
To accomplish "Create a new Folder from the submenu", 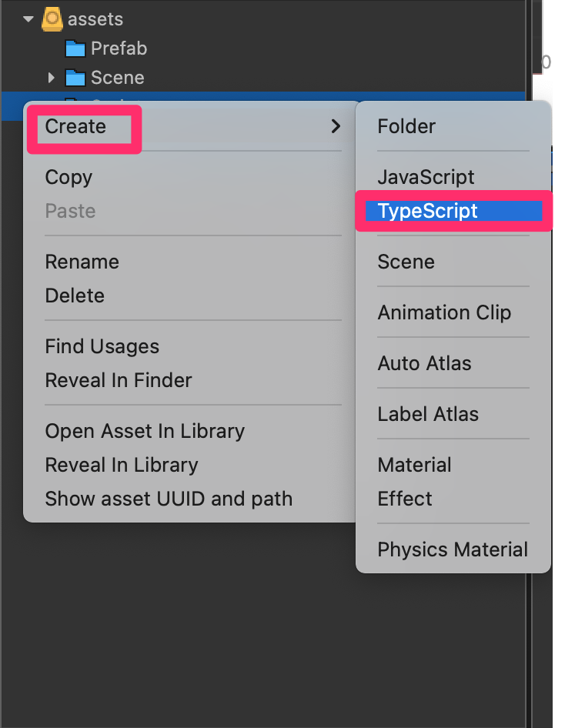I will pyautogui.click(x=406, y=126).
